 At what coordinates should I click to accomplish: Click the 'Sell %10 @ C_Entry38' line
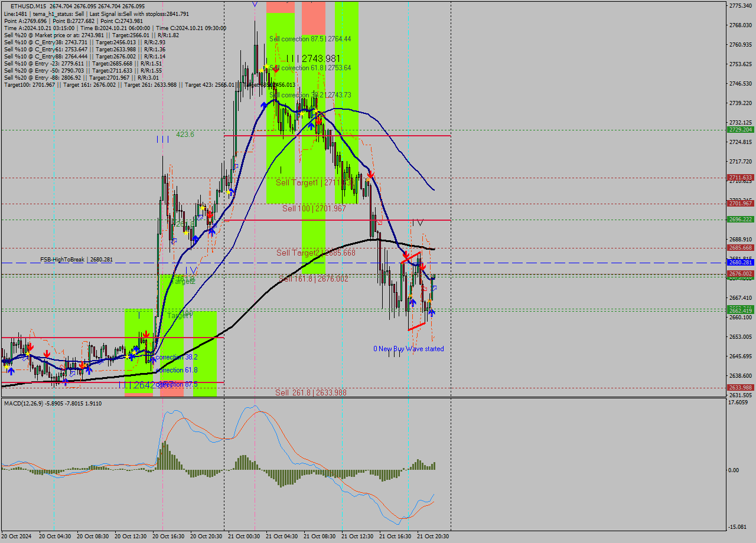(84, 42)
